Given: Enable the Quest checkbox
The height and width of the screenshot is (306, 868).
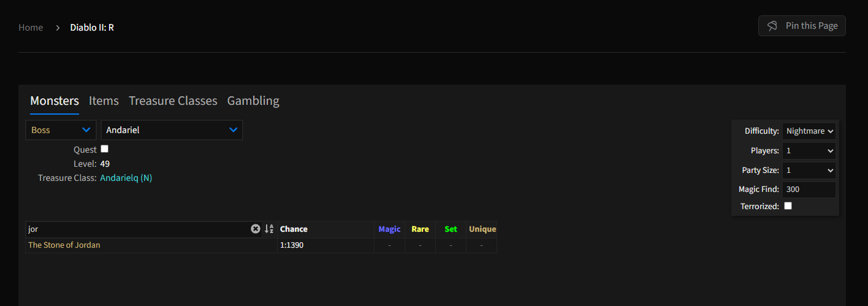Looking at the screenshot, I should (104, 149).
